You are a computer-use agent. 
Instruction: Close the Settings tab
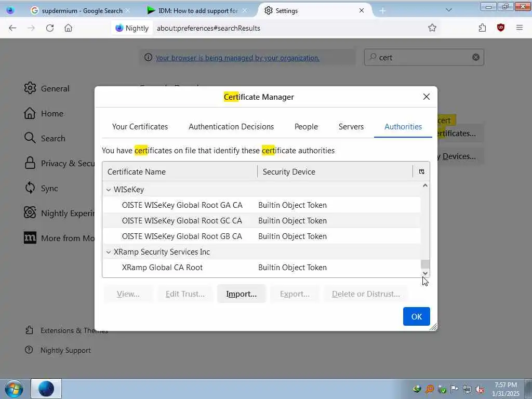pos(362,10)
